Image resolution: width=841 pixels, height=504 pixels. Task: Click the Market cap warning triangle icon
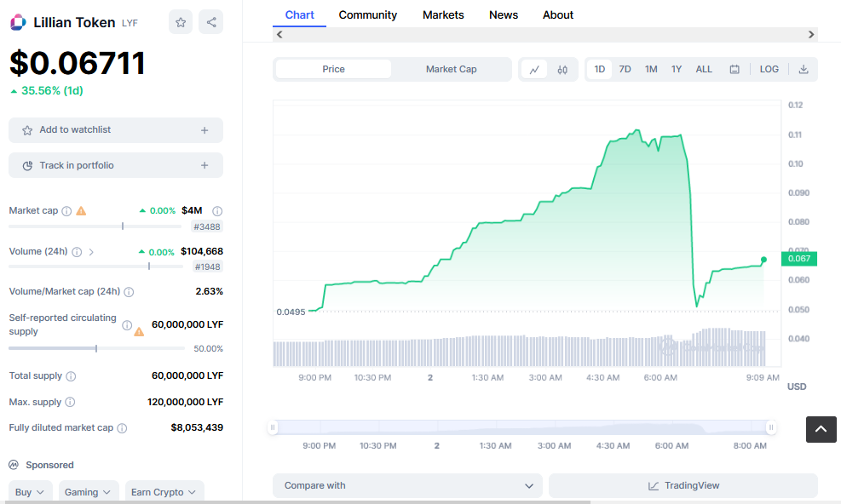pos(81,211)
